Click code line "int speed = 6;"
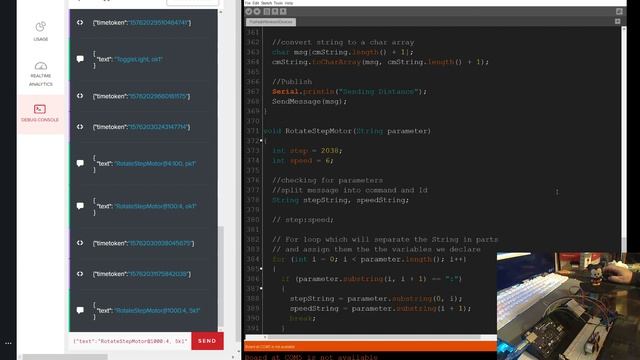Screen dimensions: 640x360 [302, 160]
